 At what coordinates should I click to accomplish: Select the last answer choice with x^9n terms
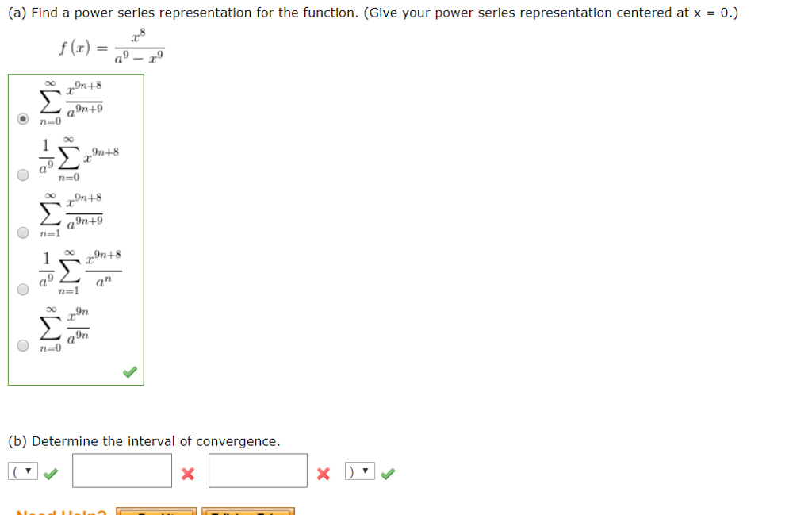pos(23,344)
